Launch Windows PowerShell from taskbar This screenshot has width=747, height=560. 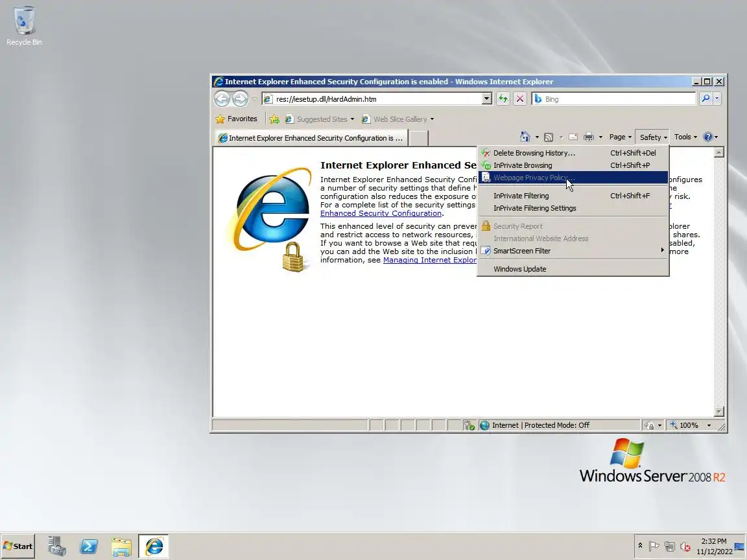(89, 546)
